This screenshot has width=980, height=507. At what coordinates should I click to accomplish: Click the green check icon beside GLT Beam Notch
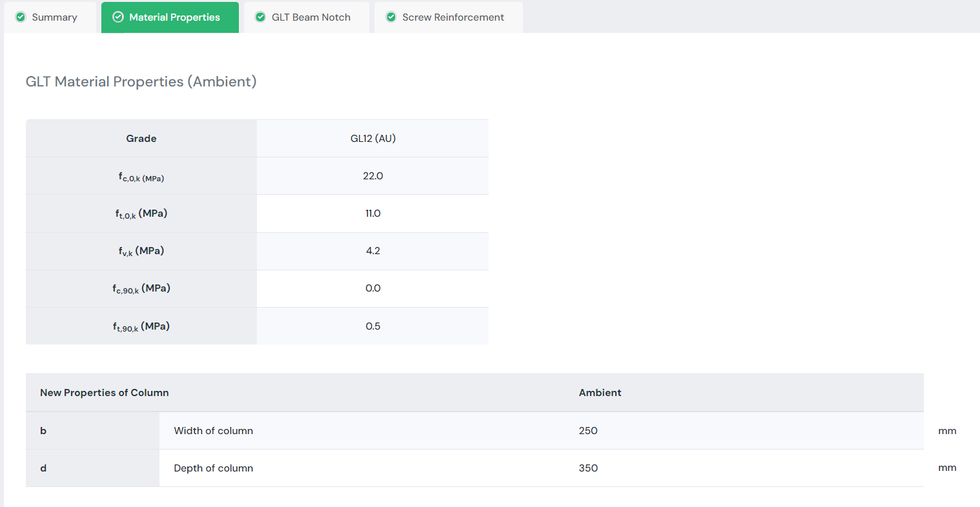coord(260,17)
